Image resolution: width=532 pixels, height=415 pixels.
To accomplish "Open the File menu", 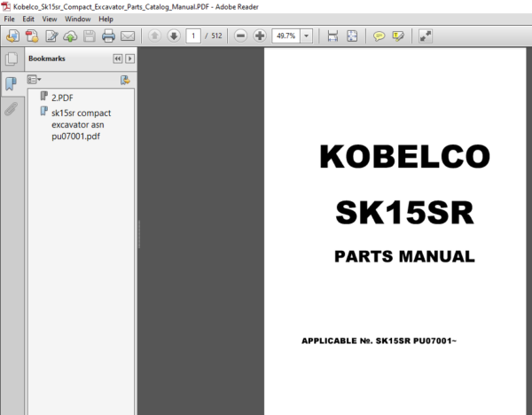I will (9, 19).
